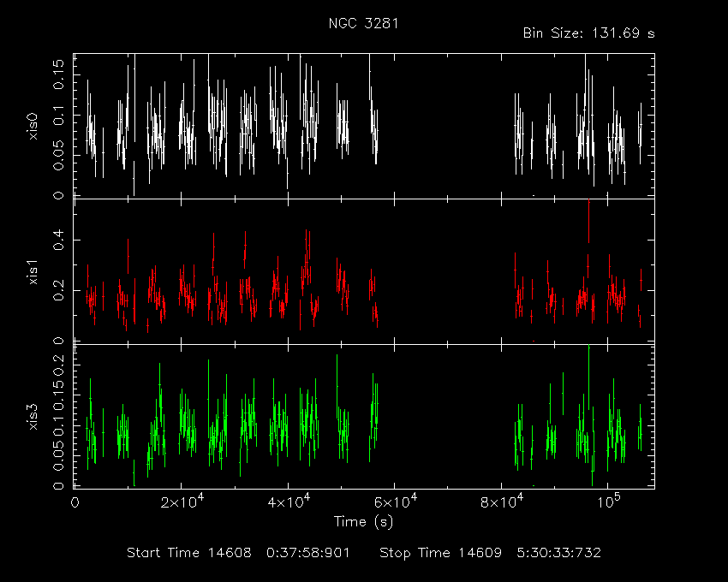Image resolution: width=728 pixels, height=582 pixels.
Task: Click the 10⁵ x-axis tick label
Action: click(x=607, y=502)
